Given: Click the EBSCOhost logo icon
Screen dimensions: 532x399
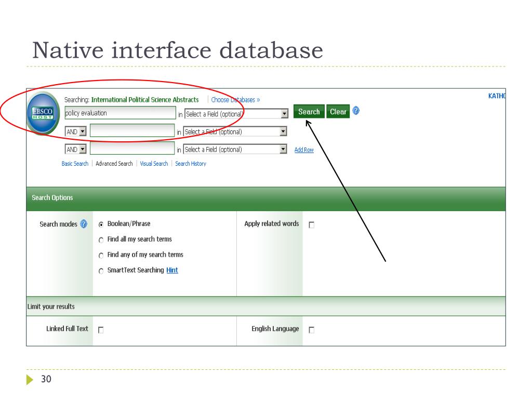Looking at the screenshot, I should point(43,113).
